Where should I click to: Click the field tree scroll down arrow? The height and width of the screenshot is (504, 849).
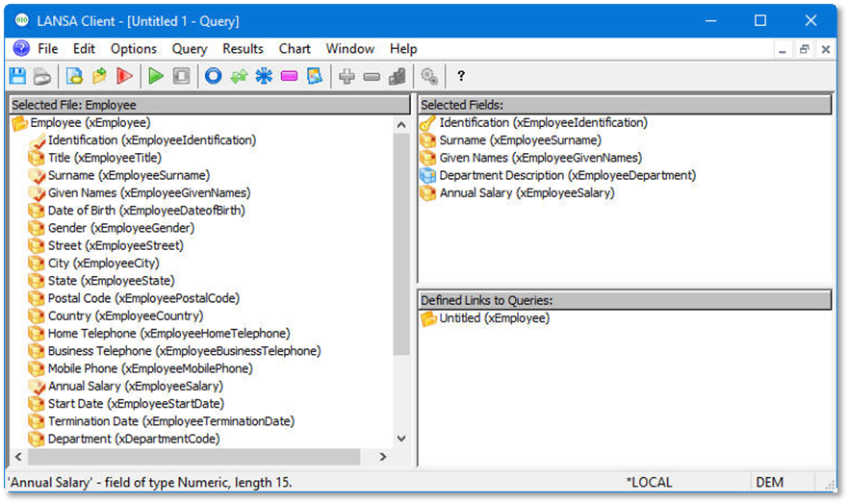[x=401, y=439]
